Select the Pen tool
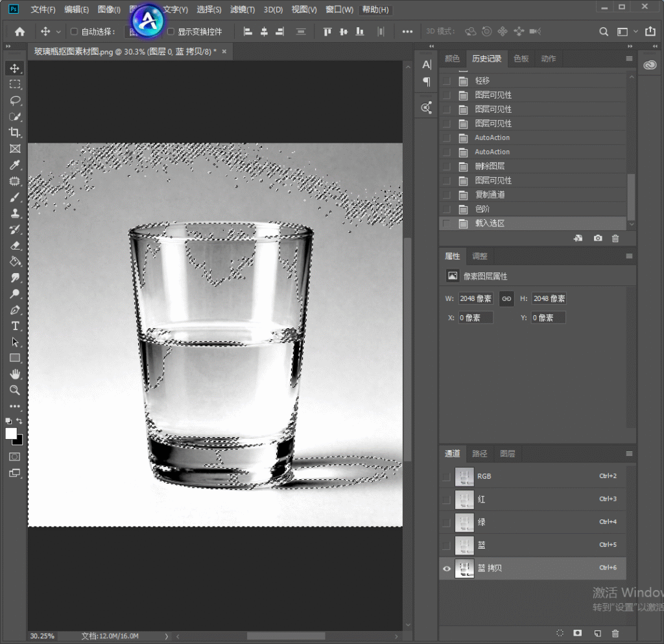Viewport: 664px width, 644px height. point(15,310)
